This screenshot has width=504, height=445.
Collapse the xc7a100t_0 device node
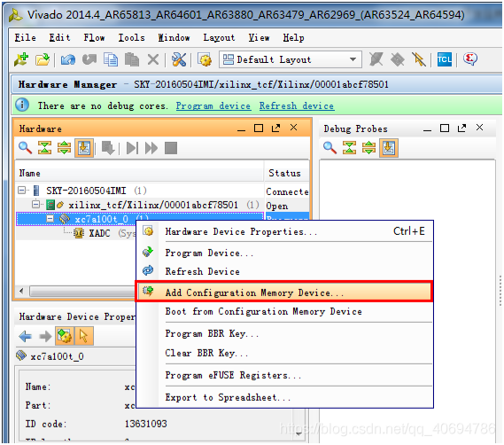pyautogui.click(x=50, y=219)
